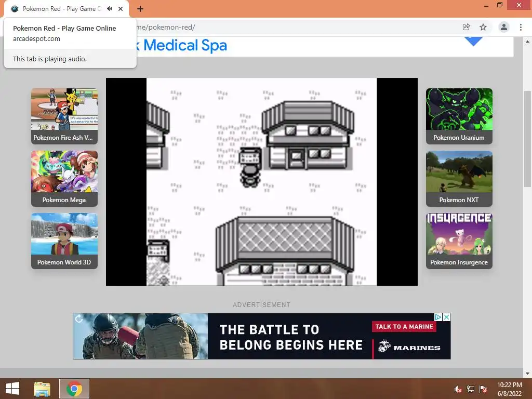
Task: Open Pokemon Fire Ash Version game thumbnail
Action: [x=64, y=116]
